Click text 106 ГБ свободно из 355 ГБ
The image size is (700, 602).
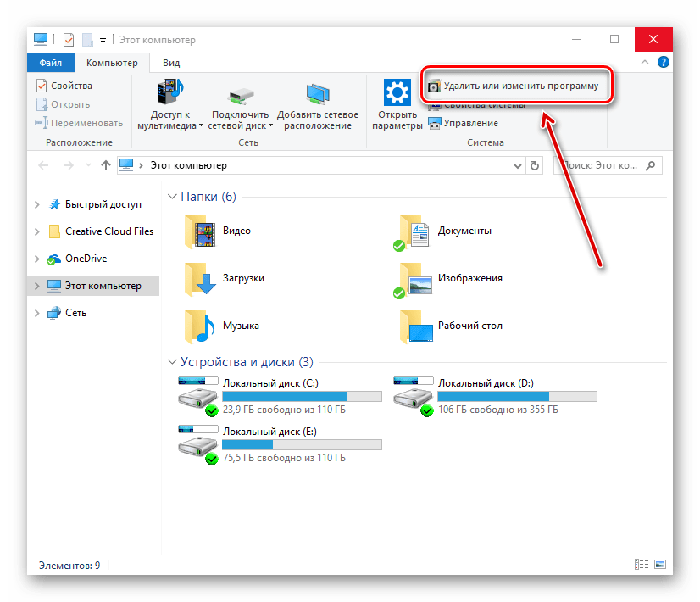[x=497, y=410]
